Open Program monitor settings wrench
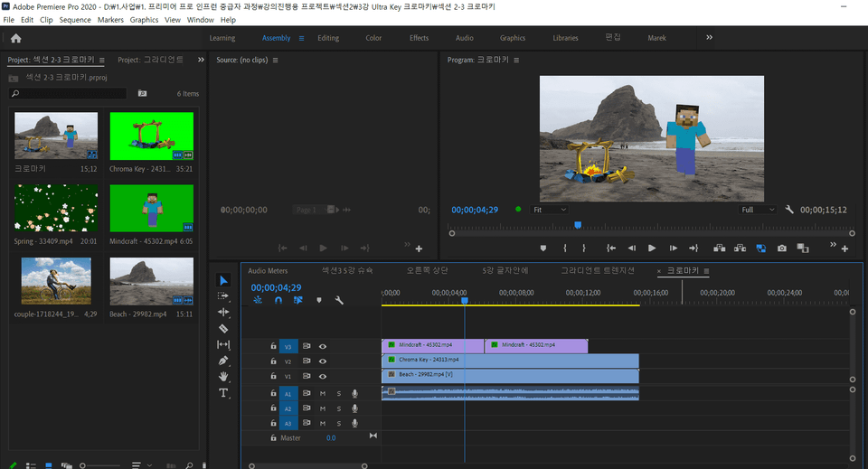 tap(789, 210)
